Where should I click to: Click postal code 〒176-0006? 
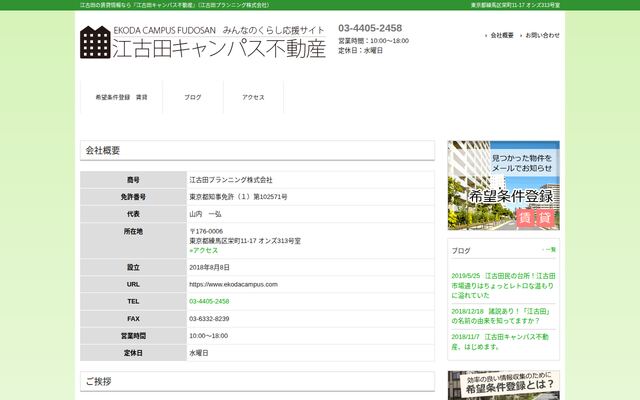[x=206, y=231]
